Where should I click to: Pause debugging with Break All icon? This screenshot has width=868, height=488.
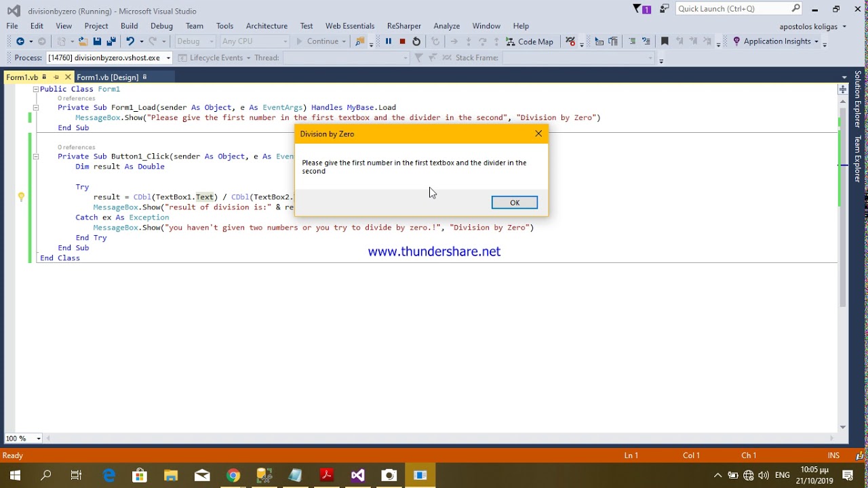(x=389, y=41)
